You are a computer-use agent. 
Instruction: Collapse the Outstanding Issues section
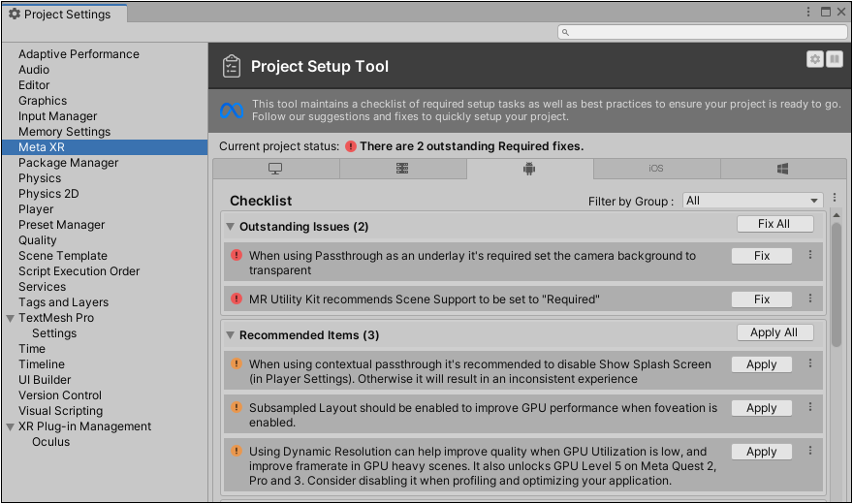click(x=230, y=226)
